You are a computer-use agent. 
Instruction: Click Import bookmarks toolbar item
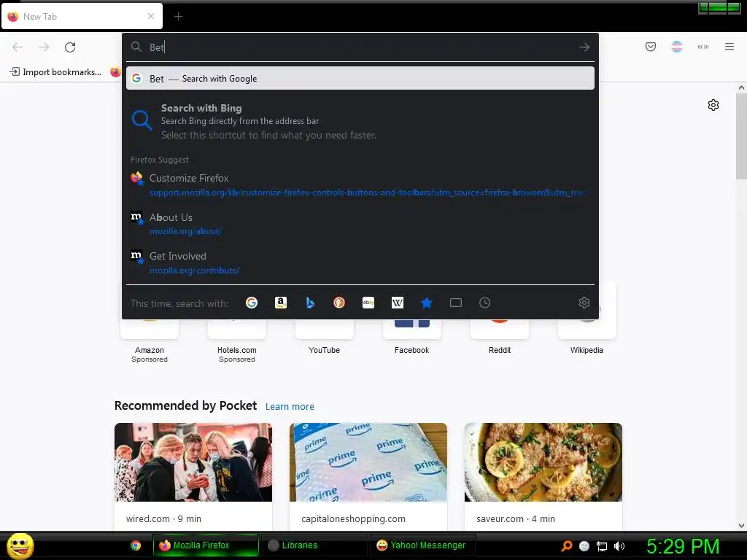click(x=55, y=72)
